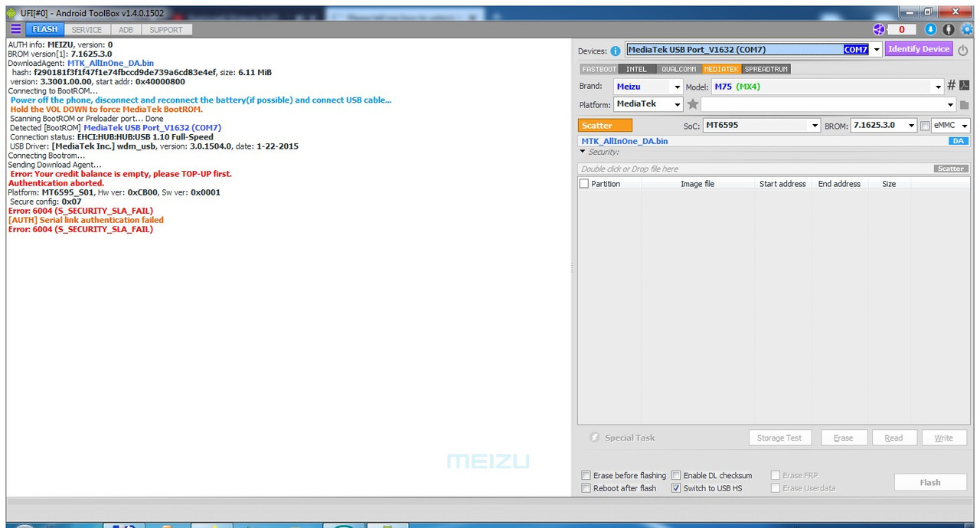Open the PDF manual icon beside Model

(964, 86)
